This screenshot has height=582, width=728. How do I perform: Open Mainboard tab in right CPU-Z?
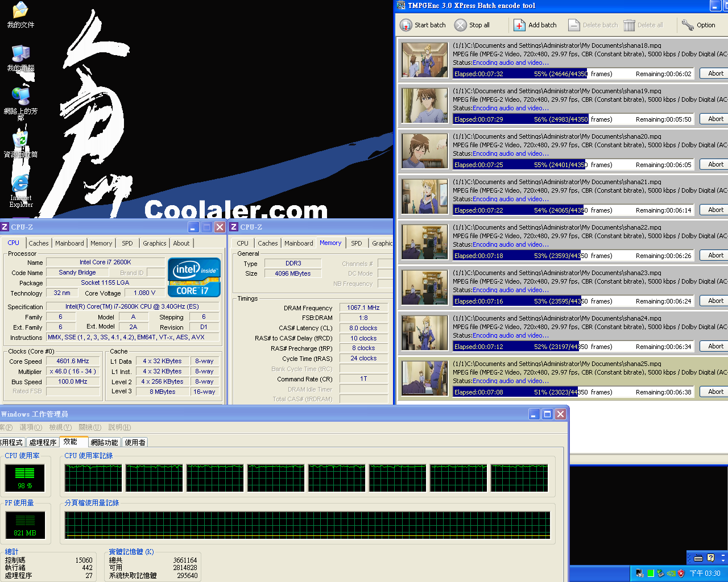(299, 243)
